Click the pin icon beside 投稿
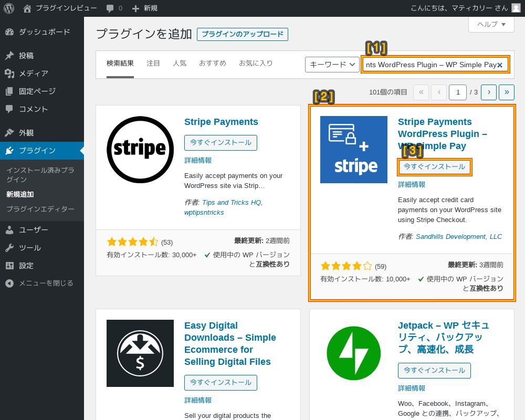The image size is (525, 420). point(9,56)
